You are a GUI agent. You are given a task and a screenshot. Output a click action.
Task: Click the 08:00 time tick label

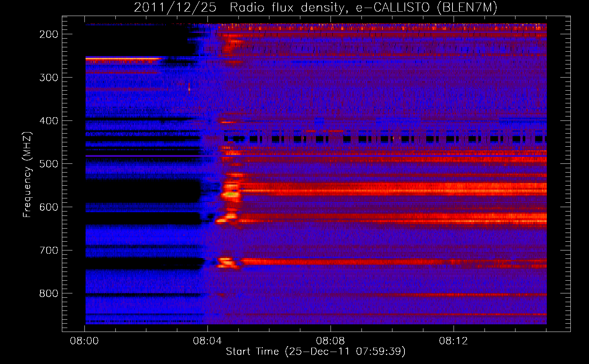(85, 341)
